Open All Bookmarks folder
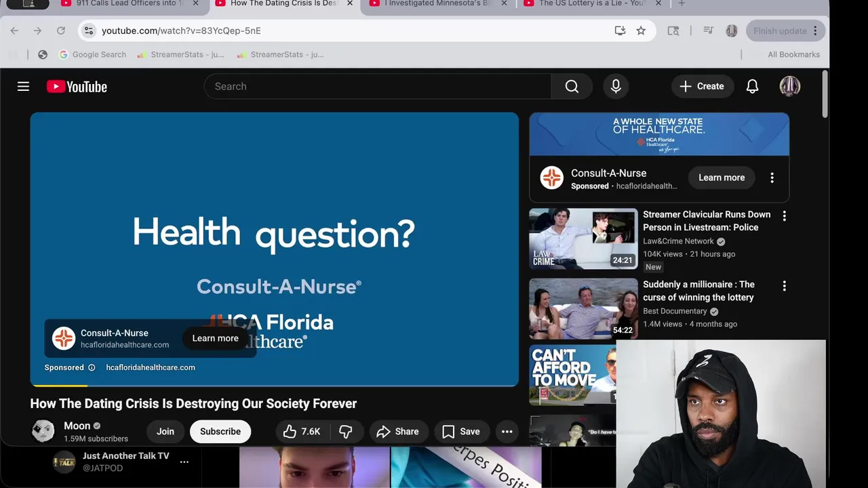This screenshot has width=868, height=488. point(793,54)
